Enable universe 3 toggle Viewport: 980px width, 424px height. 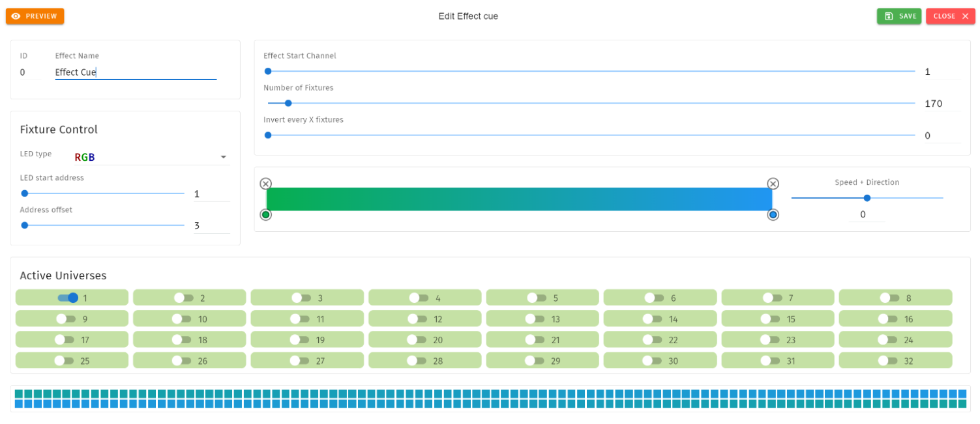pos(301,298)
